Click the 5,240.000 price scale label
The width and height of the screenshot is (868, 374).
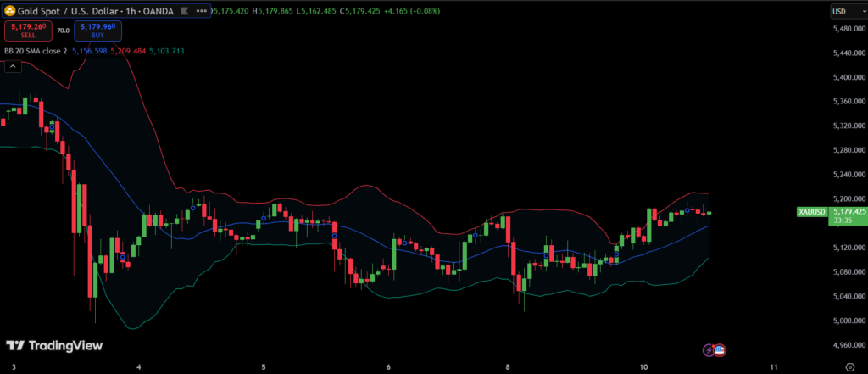tap(849, 175)
